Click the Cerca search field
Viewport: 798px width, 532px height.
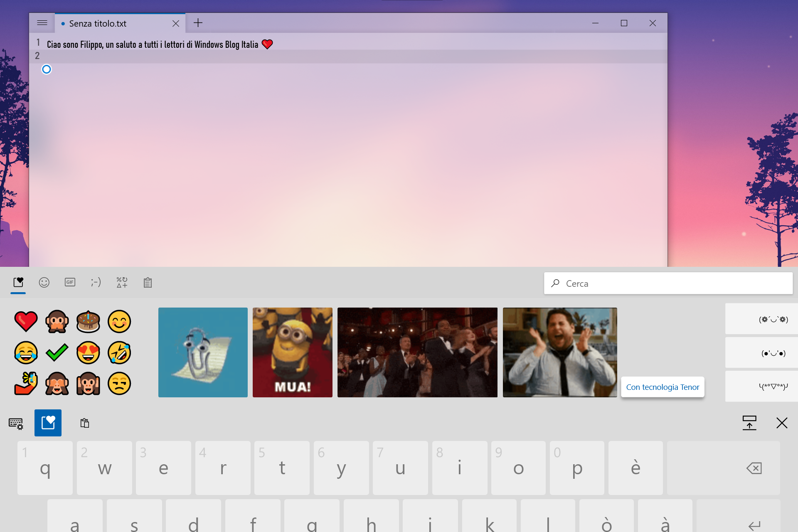(x=668, y=283)
